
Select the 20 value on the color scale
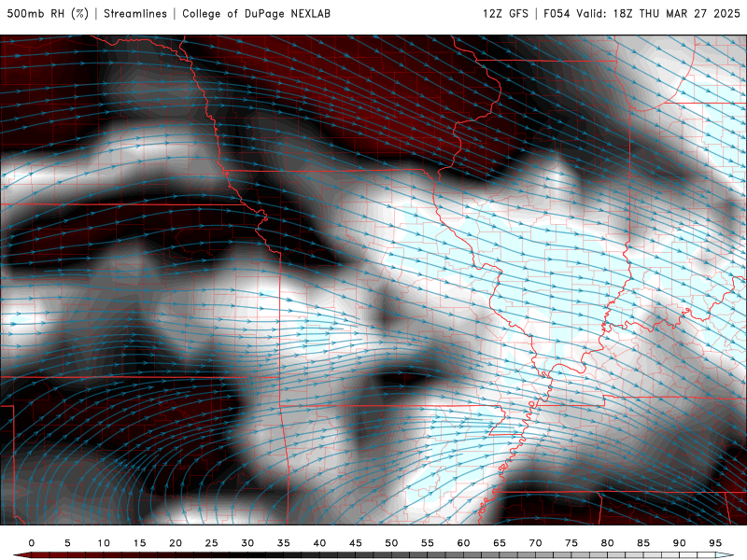[176, 543]
